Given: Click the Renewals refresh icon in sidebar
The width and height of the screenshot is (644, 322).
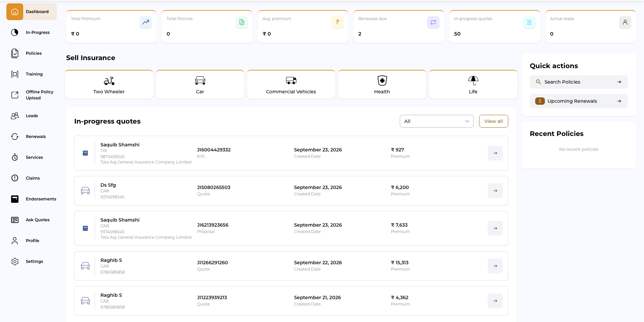Looking at the screenshot, I should [15, 137].
